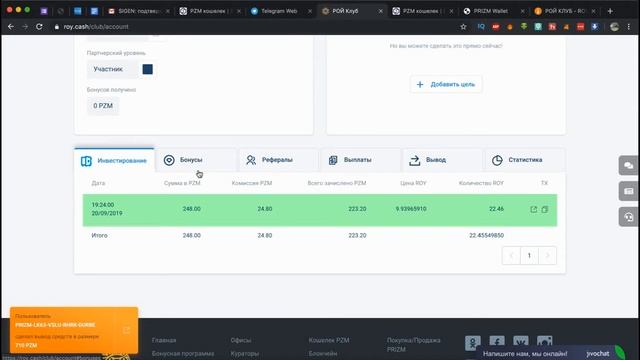Open chat bubble side widget icon
Image resolution: width=640 pixels, height=360 pixels.
click(629, 165)
